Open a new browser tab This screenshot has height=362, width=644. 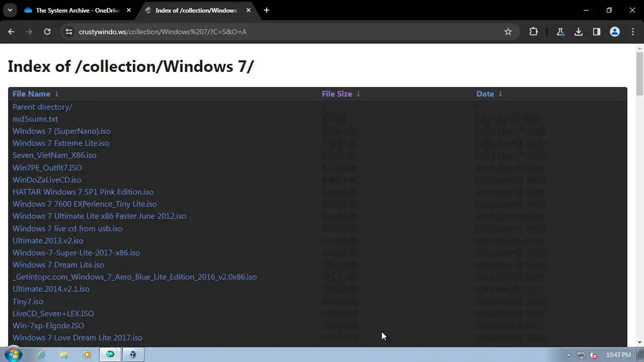pos(267,10)
